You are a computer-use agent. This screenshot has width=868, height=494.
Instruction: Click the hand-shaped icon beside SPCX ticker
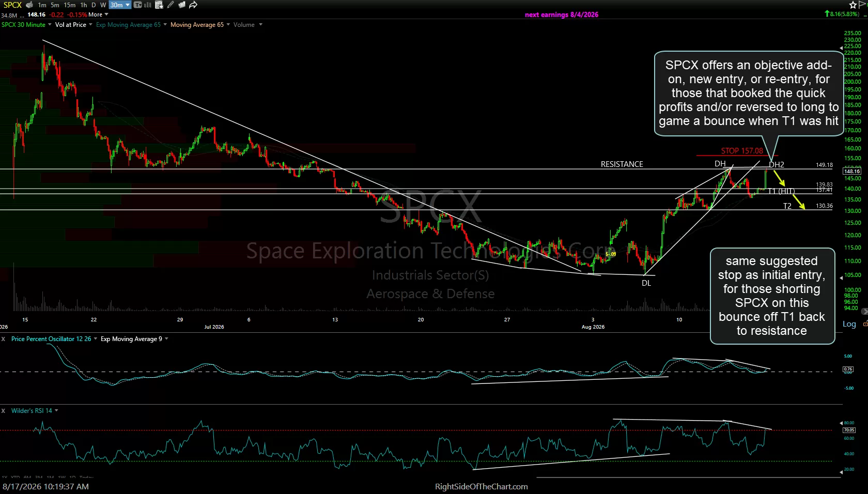[x=29, y=5]
